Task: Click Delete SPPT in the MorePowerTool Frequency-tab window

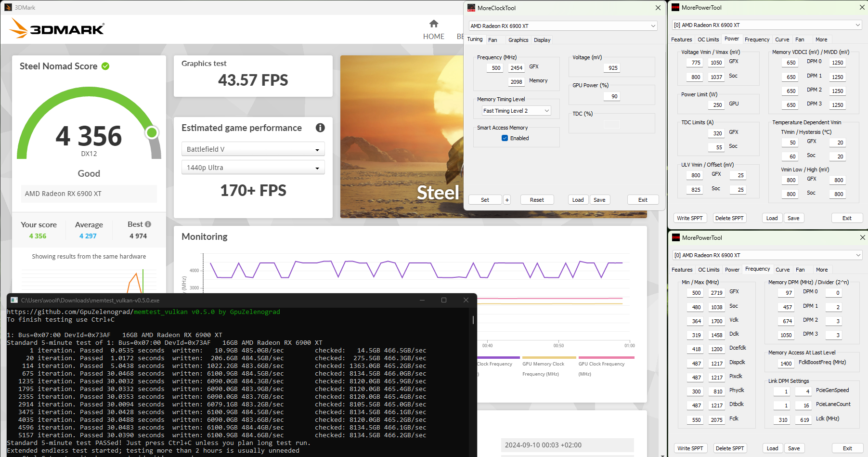Action: pos(730,448)
